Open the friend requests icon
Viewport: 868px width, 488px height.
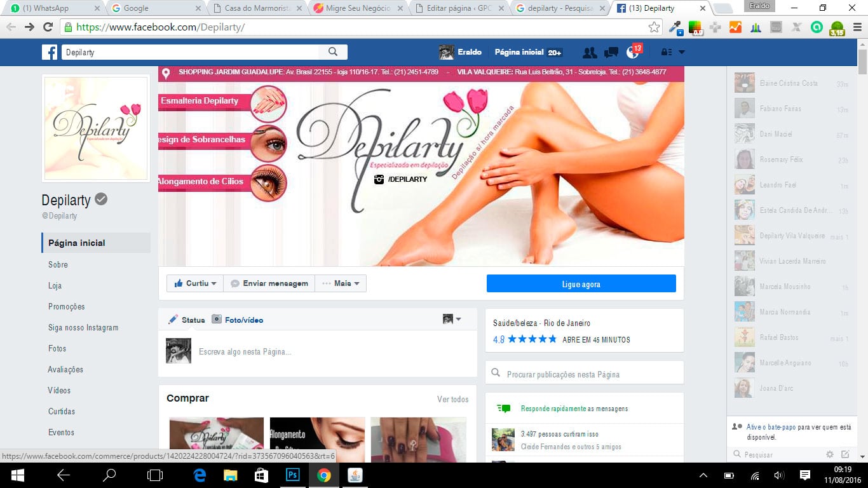click(x=590, y=53)
